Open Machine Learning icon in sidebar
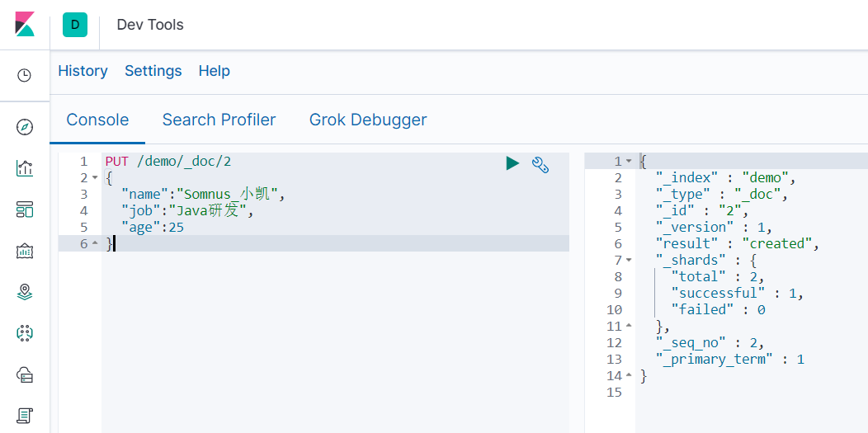This screenshot has height=433, width=868. (25, 333)
